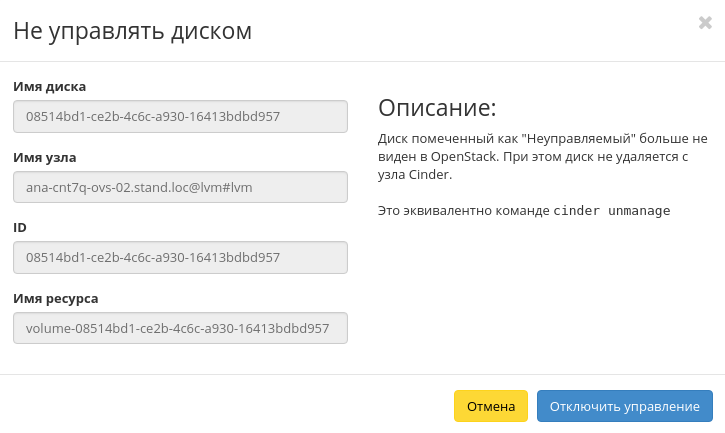Focus the ID input field
The height and width of the screenshot is (433, 725).
[180, 257]
